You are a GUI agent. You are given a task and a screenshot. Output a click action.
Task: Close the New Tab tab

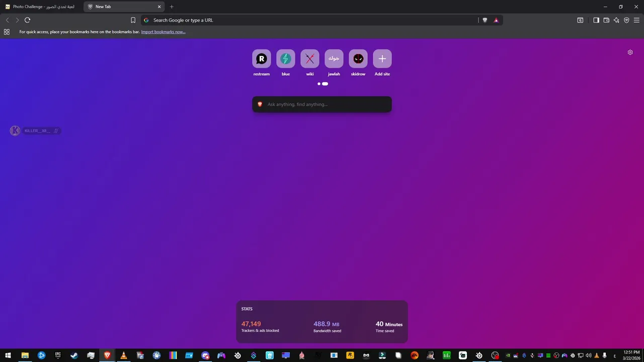tap(159, 7)
